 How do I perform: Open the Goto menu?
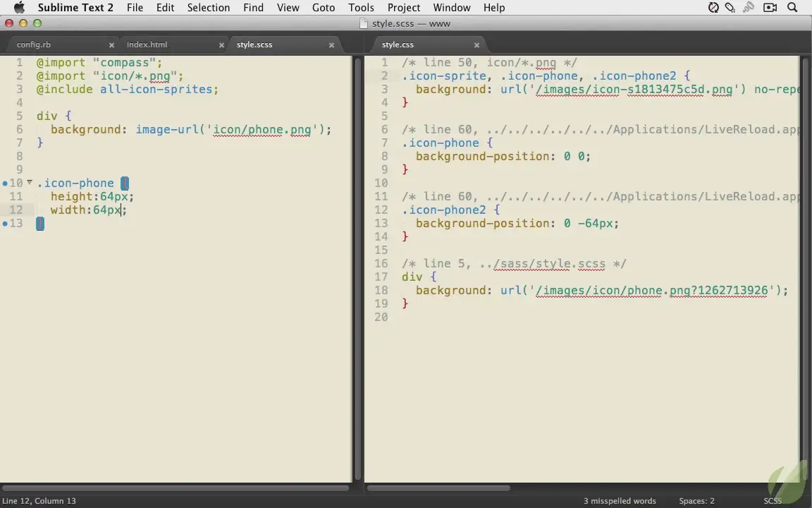point(324,7)
